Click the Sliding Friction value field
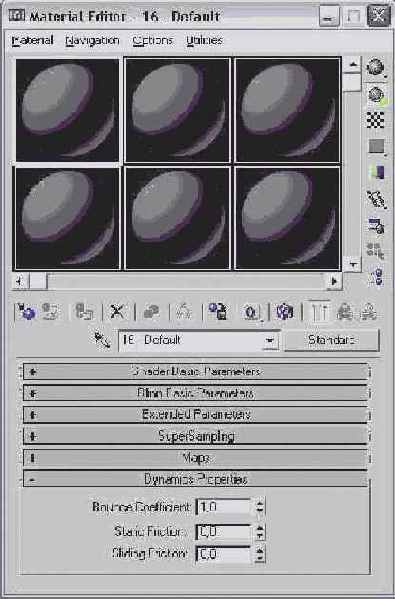The image size is (395, 599). tap(223, 554)
